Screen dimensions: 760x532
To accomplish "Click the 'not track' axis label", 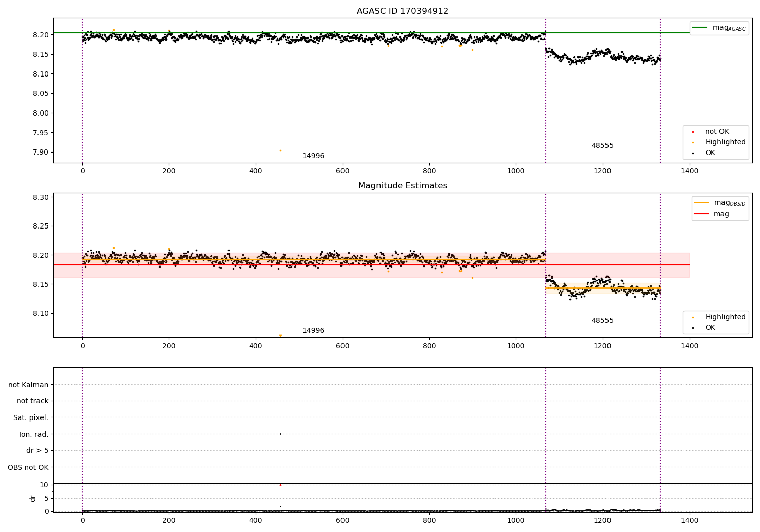I will (x=32, y=401).
